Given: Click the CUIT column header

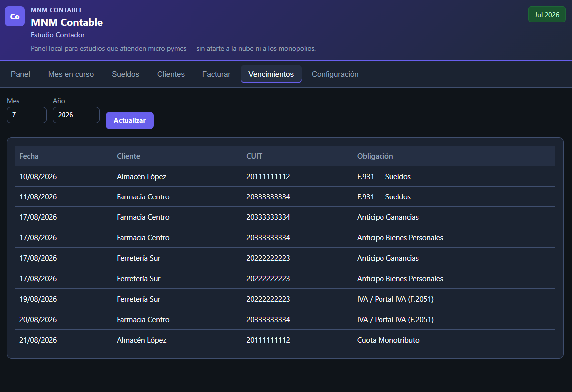Looking at the screenshot, I should pyautogui.click(x=254, y=156).
